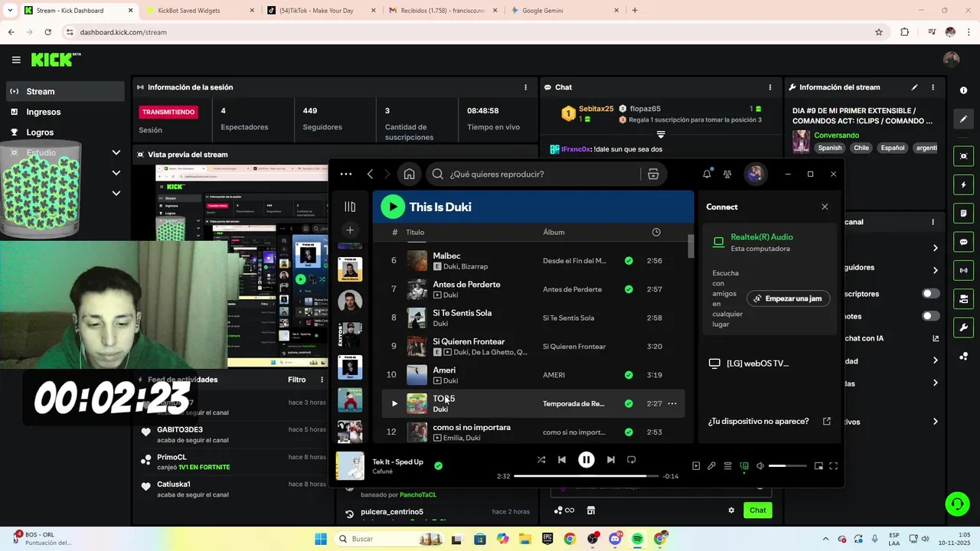The height and width of the screenshot is (551, 980).
Task: Open the Spotify play queue
Action: [x=727, y=465]
